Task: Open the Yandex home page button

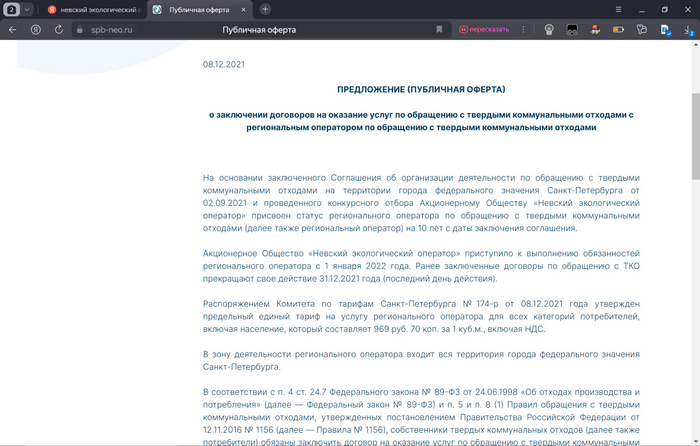Action: [36, 29]
